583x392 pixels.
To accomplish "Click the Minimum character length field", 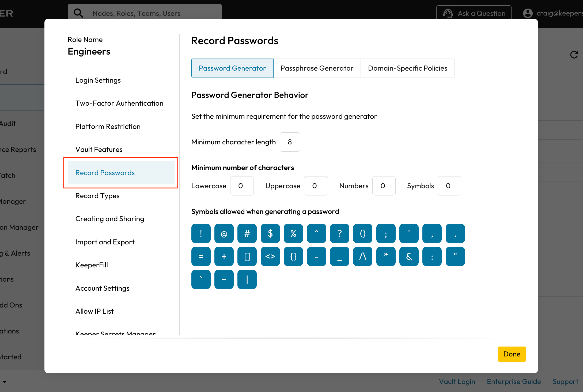I will 290,142.
